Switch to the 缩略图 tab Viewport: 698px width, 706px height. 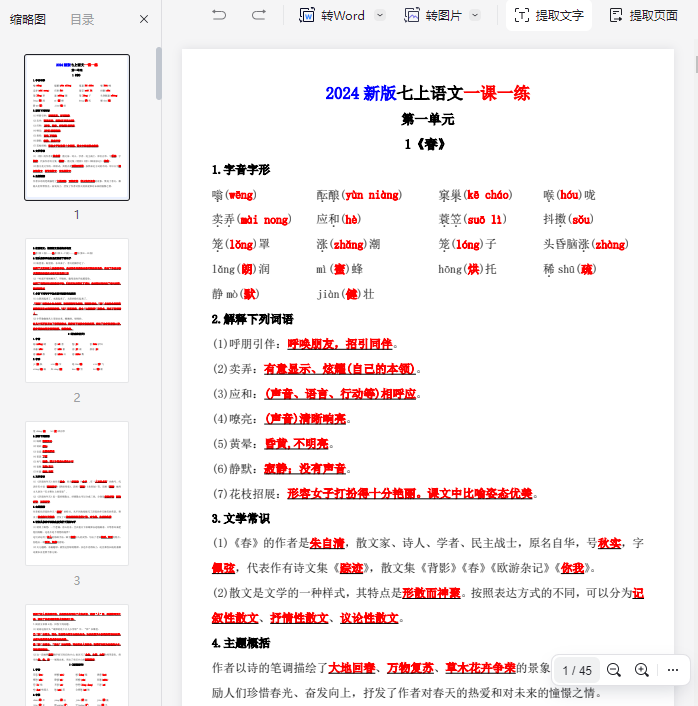pyautogui.click(x=28, y=19)
